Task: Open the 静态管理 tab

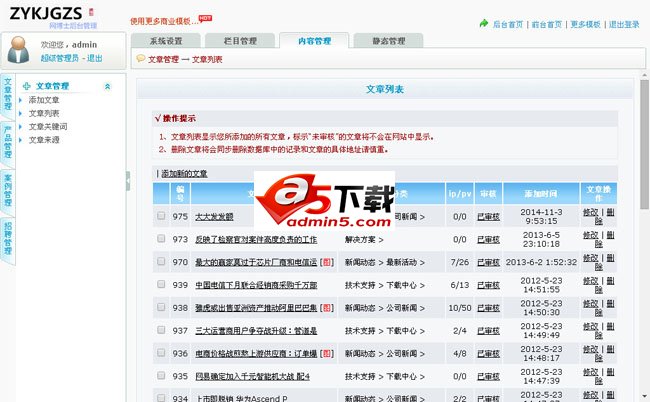Action: pyautogui.click(x=388, y=41)
